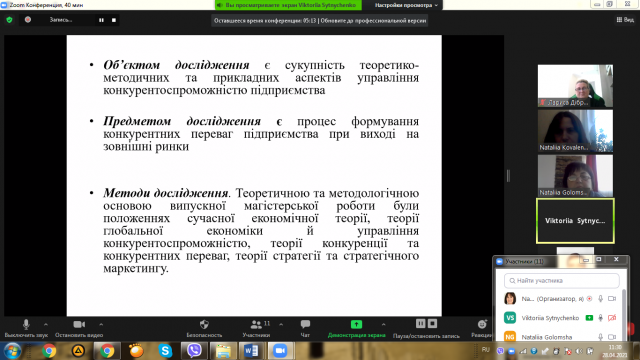Image resolution: width=640 pixels, height=360 pixels.
Task: Open the Security shield icon
Action: click(204, 324)
